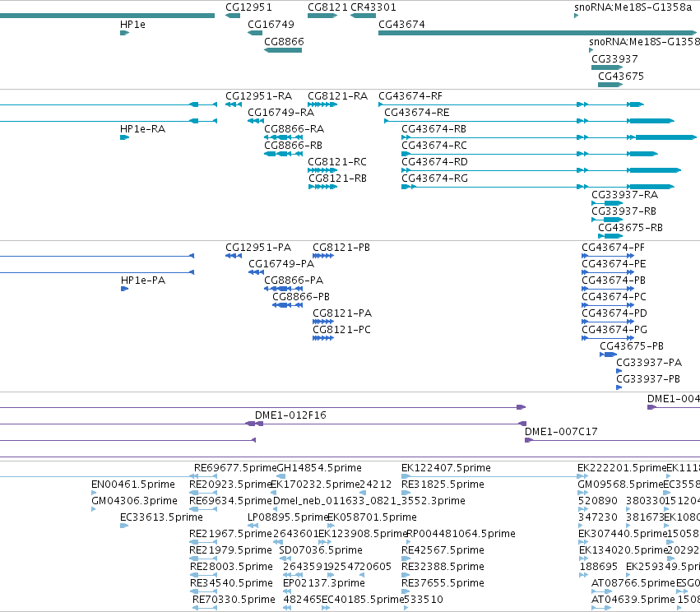Click the DME1-012F16 BAC label
700x612 pixels.
(x=290, y=415)
